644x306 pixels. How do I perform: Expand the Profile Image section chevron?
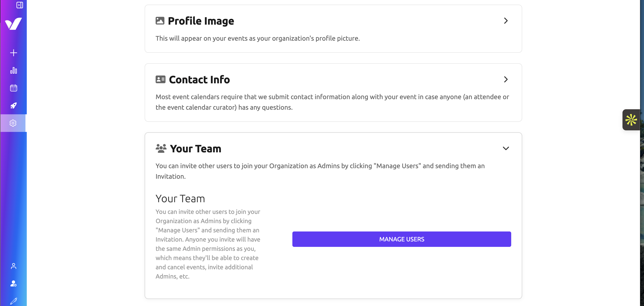pos(506,21)
